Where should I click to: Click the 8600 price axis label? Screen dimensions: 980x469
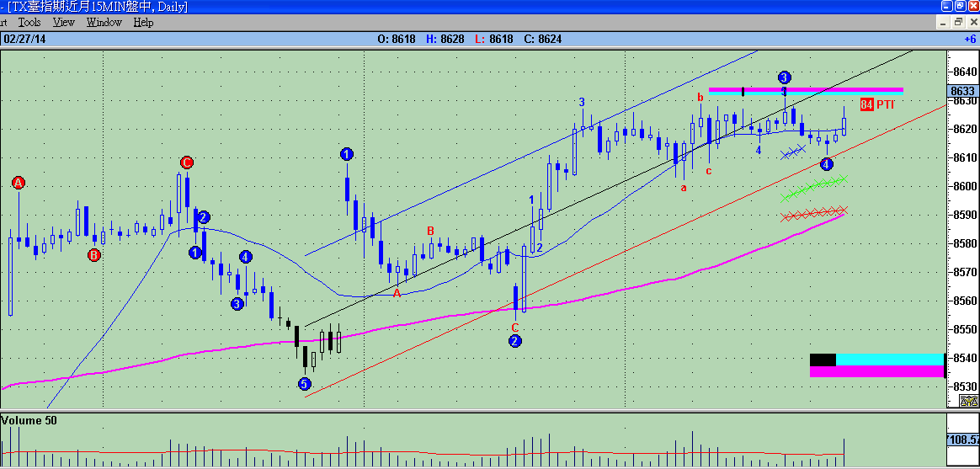(x=964, y=186)
